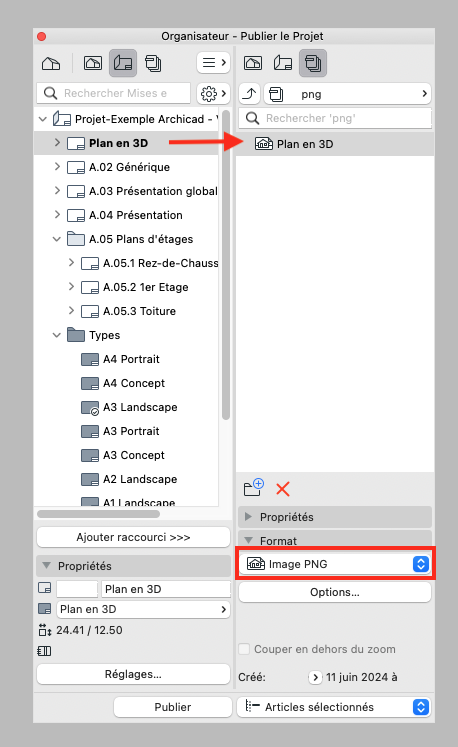458x747 pixels.
Task: Open the Articles sélectionnés dropdown
Action: tap(334, 707)
